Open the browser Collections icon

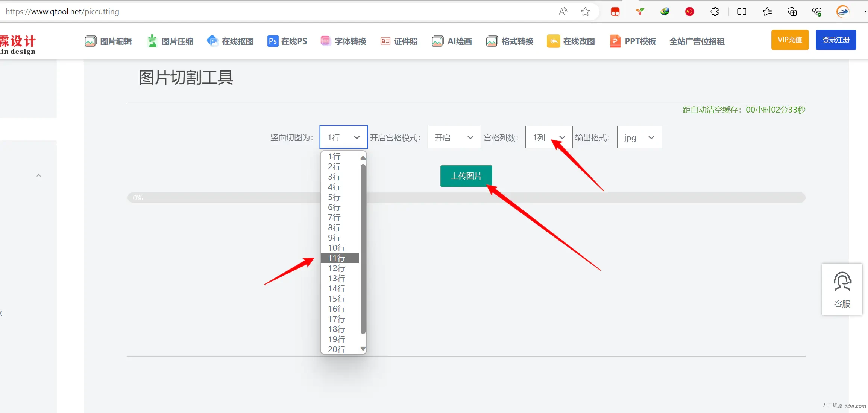click(x=792, y=12)
